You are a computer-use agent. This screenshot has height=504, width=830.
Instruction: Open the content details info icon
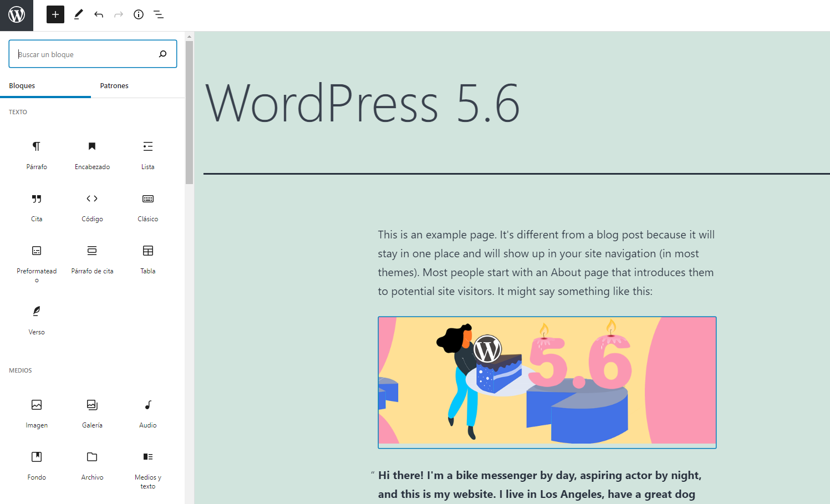(139, 14)
